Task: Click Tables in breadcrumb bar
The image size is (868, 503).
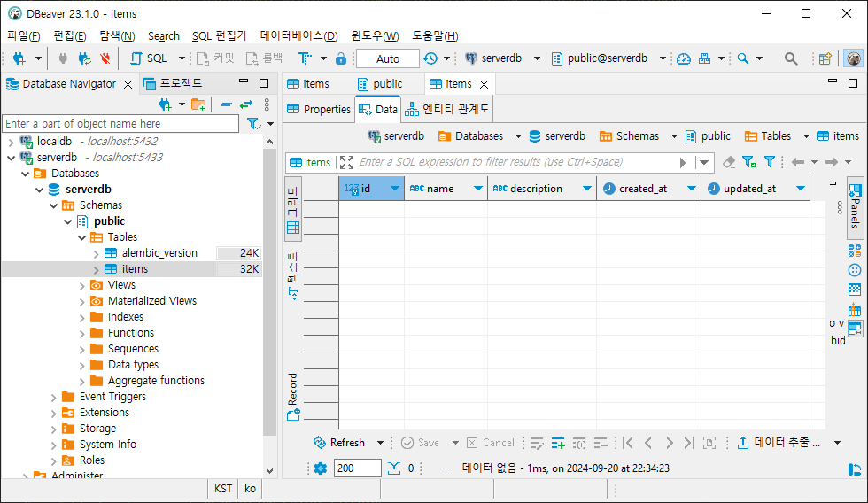Action: coord(769,136)
